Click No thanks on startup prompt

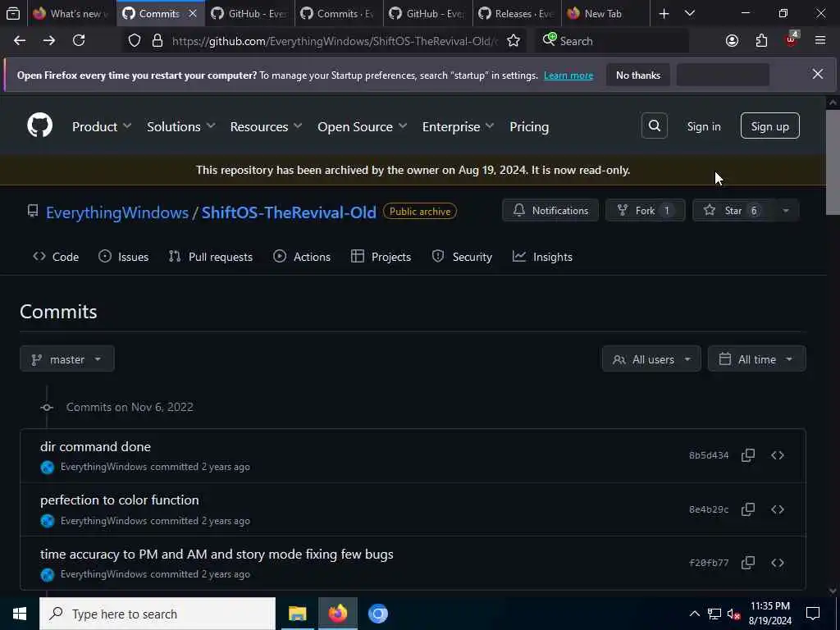(x=637, y=75)
